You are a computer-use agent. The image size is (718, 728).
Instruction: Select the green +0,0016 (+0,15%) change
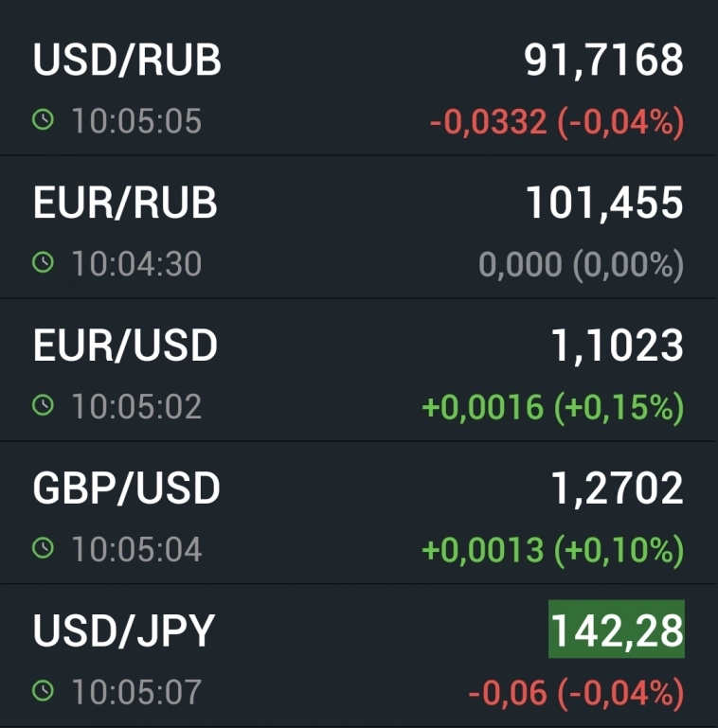coord(552,407)
